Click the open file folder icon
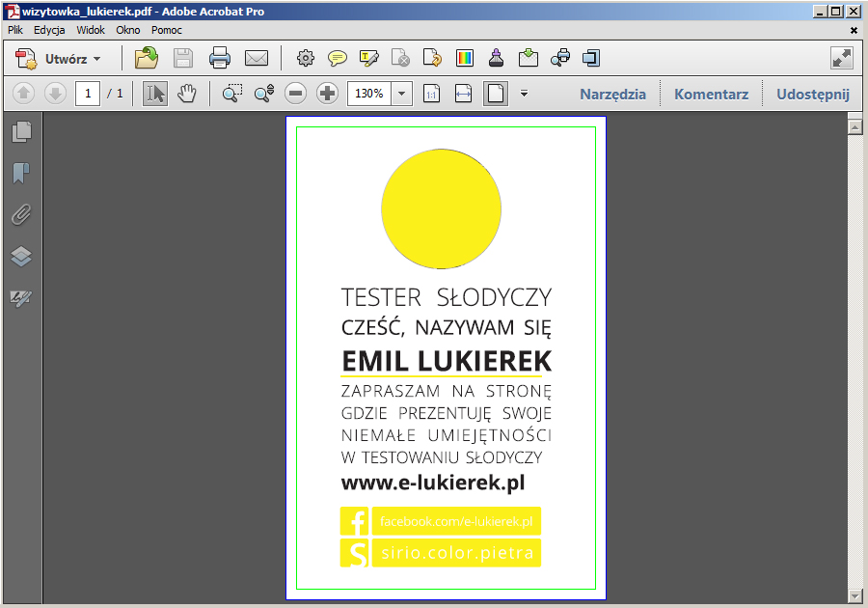The height and width of the screenshot is (608, 868). point(147,58)
